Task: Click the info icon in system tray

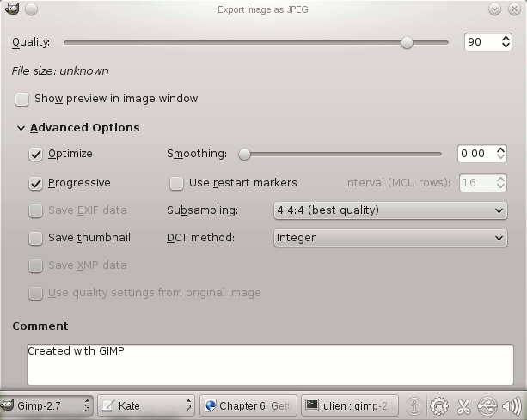Action: (x=414, y=405)
